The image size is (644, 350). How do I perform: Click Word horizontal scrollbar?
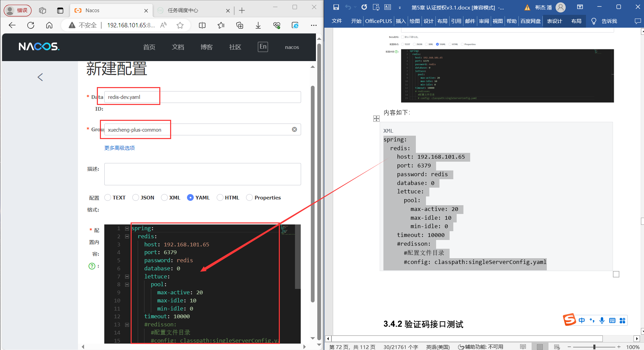coord(467,339)
